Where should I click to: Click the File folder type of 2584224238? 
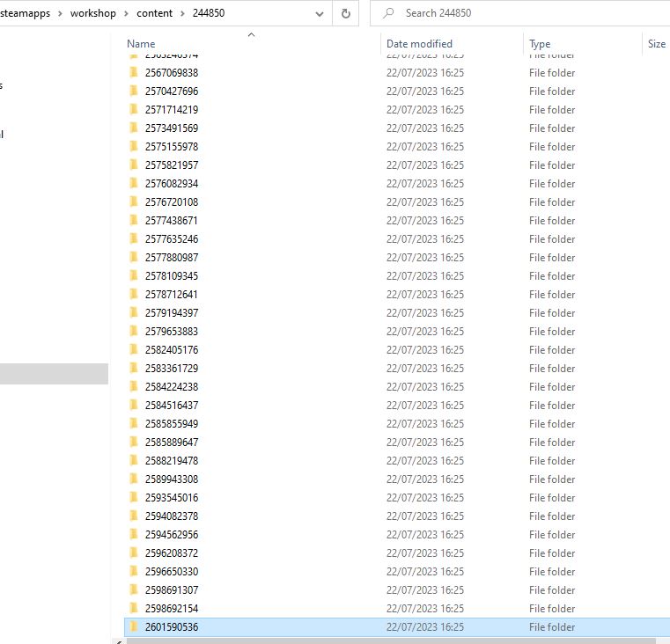(552, 387)
